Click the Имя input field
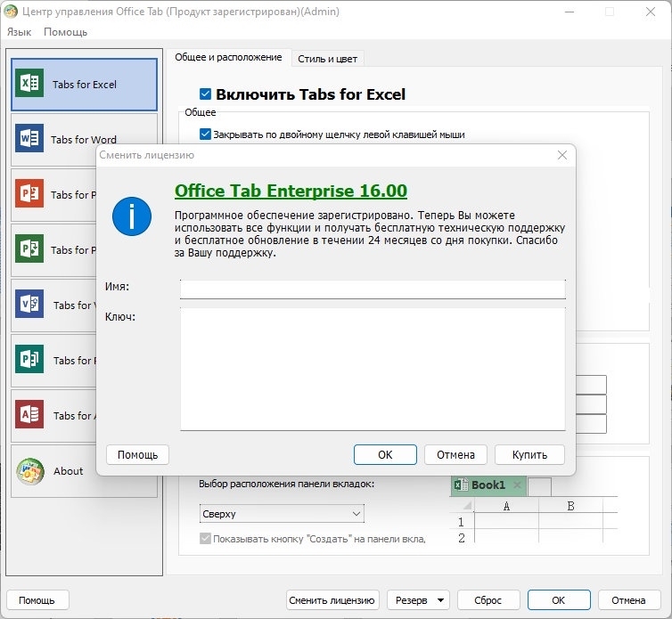Screen dimensions: 672x619 point(373,289)
